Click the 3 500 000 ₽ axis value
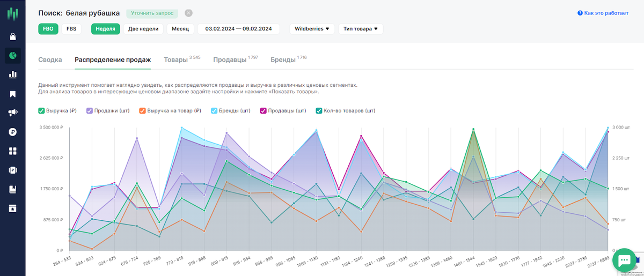The height and width of the screenshot is (276, 644). (x=52, y=128)
